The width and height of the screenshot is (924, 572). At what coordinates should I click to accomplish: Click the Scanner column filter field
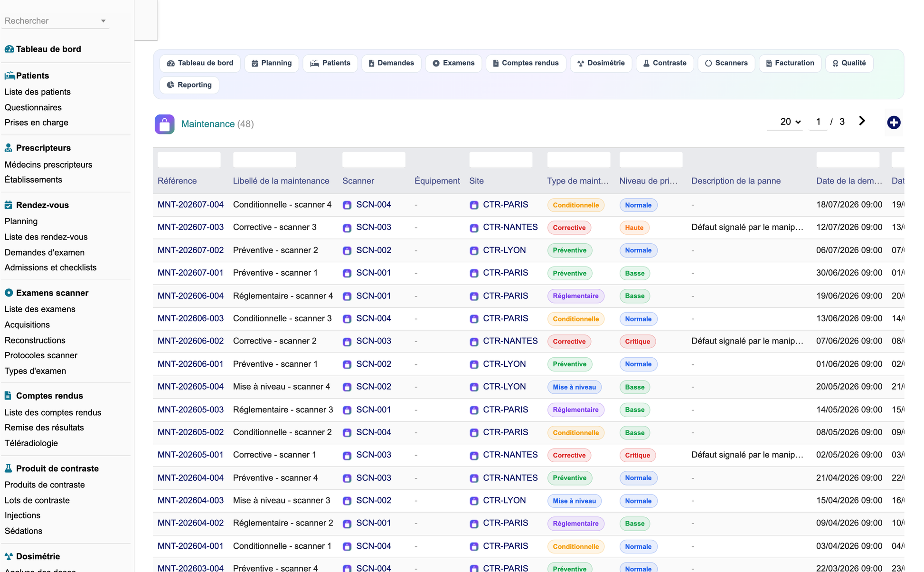374,160
